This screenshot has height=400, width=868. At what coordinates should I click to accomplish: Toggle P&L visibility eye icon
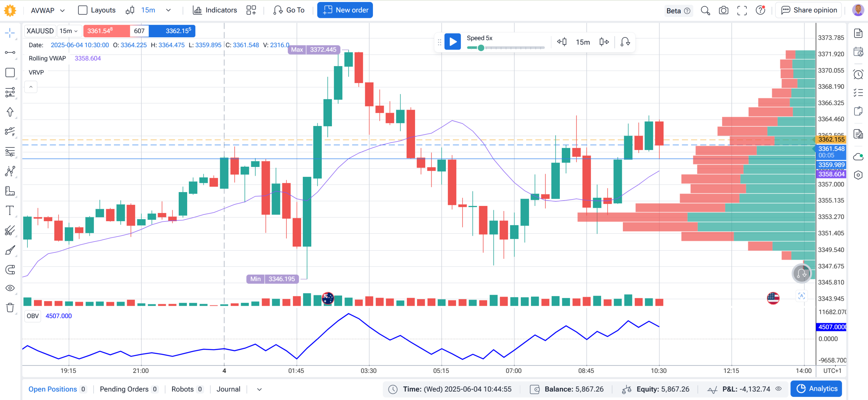779,389
